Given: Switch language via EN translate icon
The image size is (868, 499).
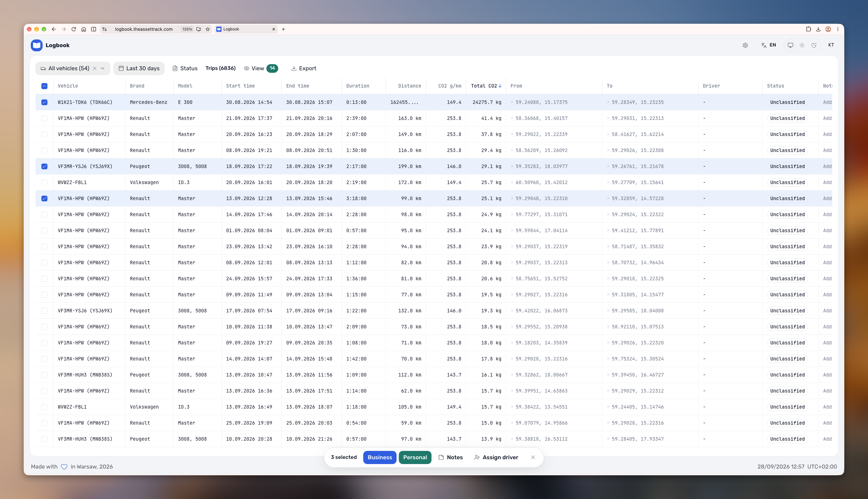Looking at the screenshot, I should pyautogui.click(x=768, y=45).
